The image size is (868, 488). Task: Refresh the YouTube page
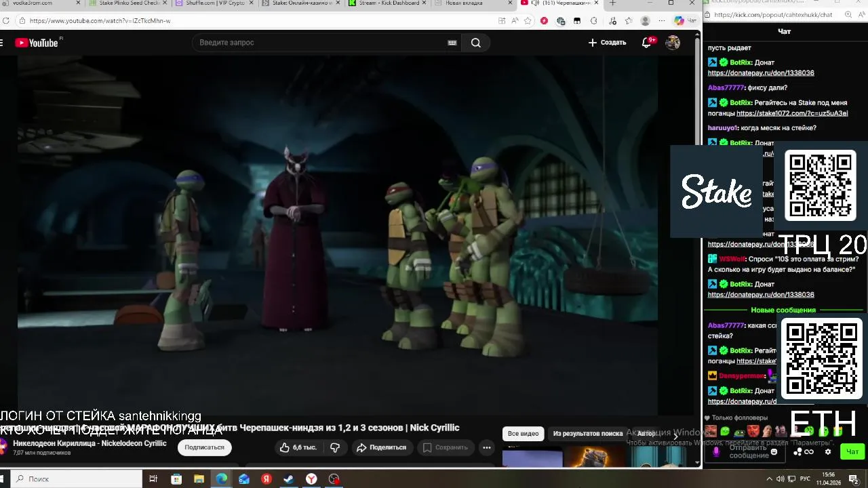tap(6, 21)
